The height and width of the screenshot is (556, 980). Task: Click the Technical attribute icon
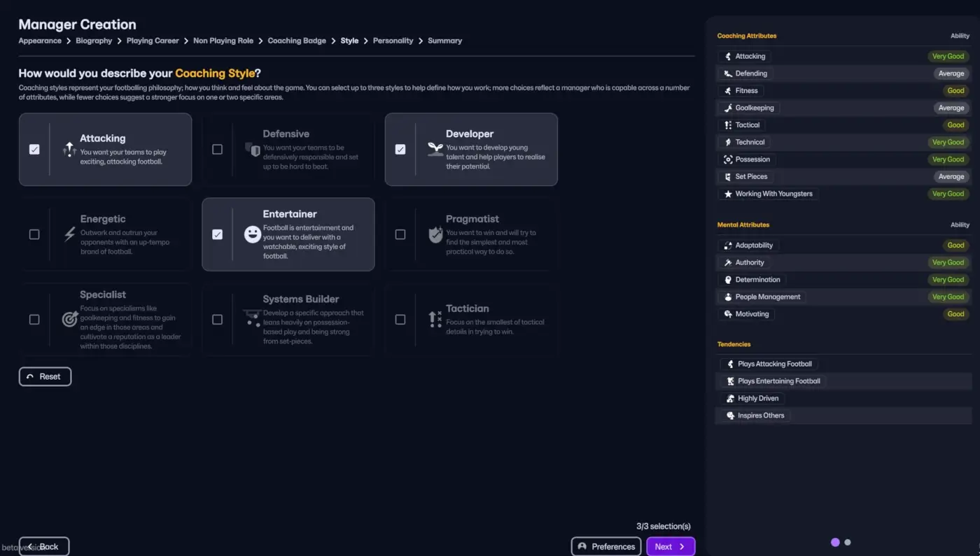(x=728, y=142)
